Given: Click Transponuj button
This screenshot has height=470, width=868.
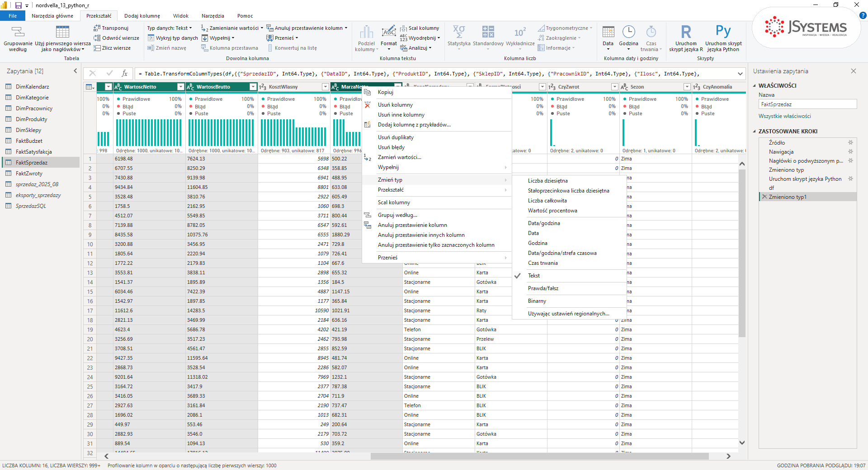Looking at the screenshot, I should pyautogui.click(x=111, y=28).
